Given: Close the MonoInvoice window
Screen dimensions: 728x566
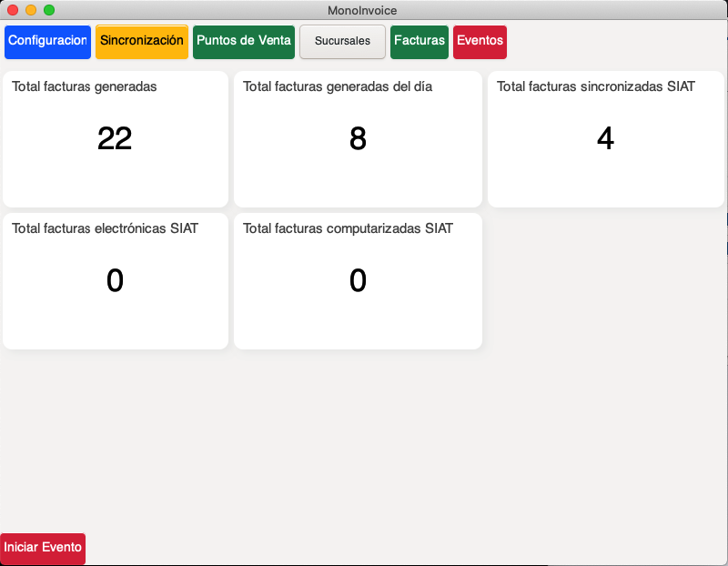Looking at the screenshot, I should tap(13, 10).
